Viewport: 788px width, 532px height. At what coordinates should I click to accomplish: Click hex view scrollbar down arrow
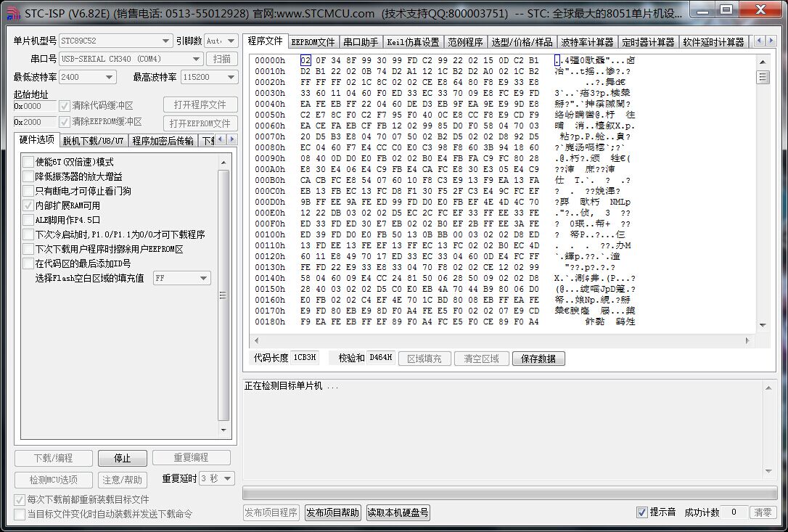click(763, 325)
